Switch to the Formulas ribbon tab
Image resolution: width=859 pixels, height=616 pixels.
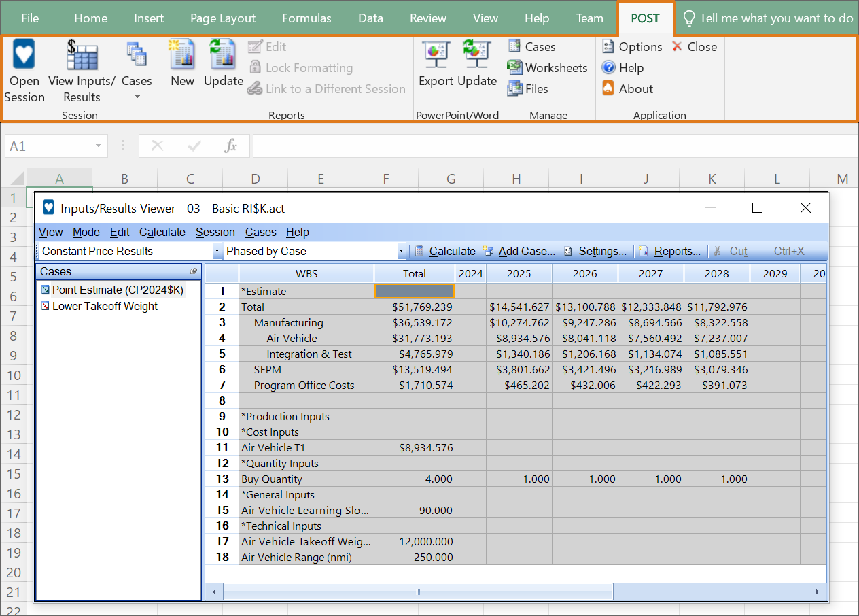pyautogui.click(x=306, y=18)
